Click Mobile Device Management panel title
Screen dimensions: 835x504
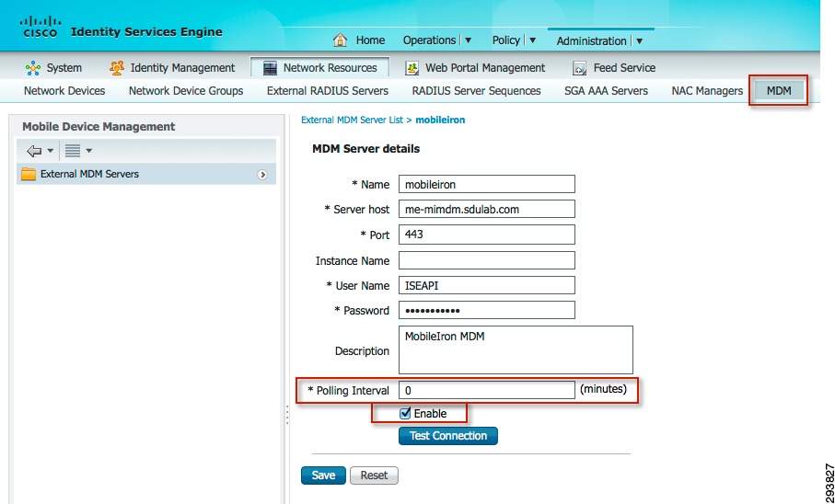(99, 127)
